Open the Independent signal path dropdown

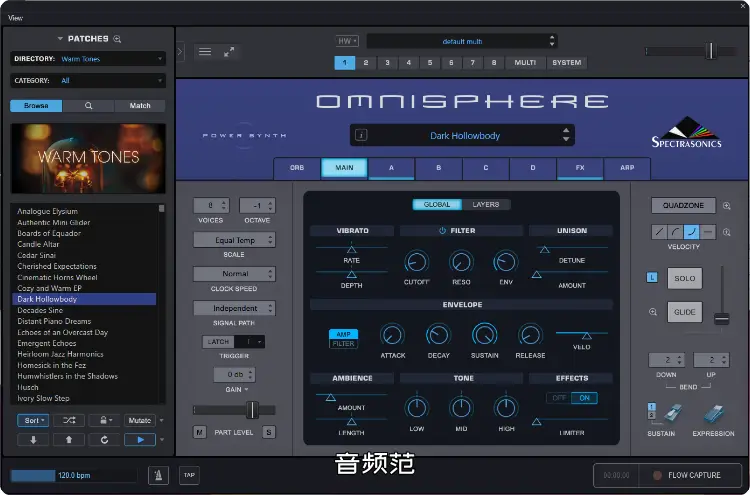coord(234,308)
